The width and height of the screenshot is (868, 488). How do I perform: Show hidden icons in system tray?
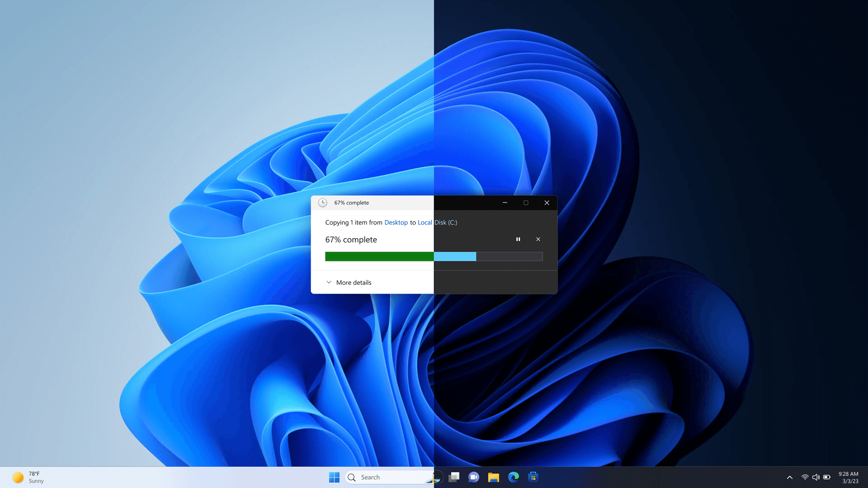(x=790, y=477)
